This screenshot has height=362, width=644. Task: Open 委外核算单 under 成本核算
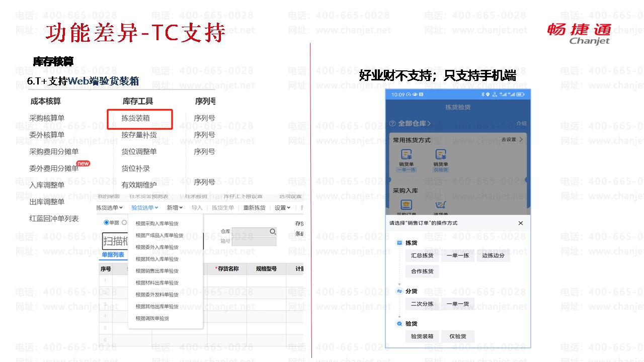(x=47, y=135)
